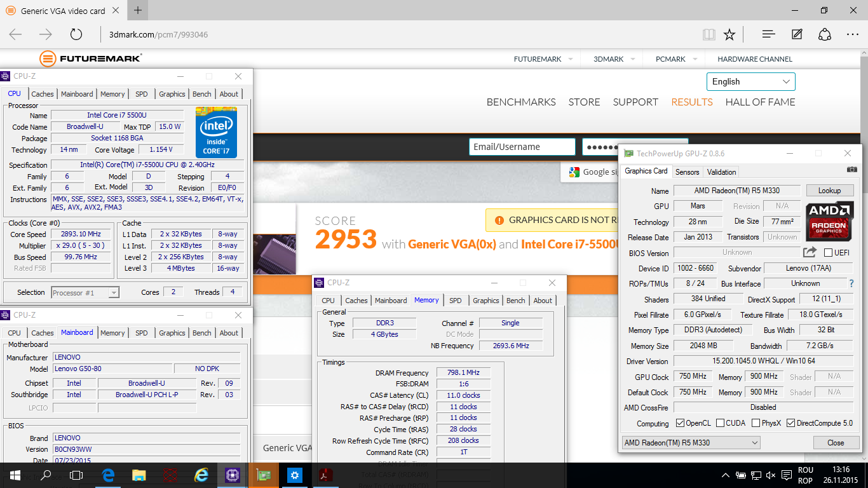Screen dimensions: 868x488
Task: Click Bus Interface question mark in GPU-Z
Action: click(x=851, y=283)
